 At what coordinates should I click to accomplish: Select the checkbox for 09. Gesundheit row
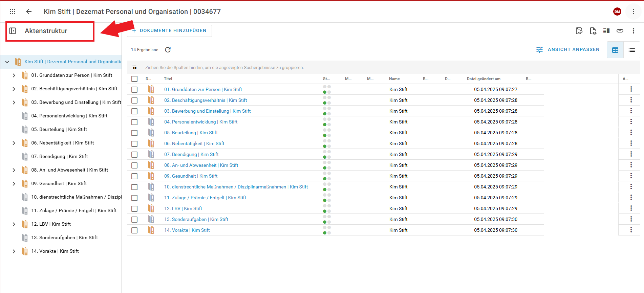click(x=134, y=176)
